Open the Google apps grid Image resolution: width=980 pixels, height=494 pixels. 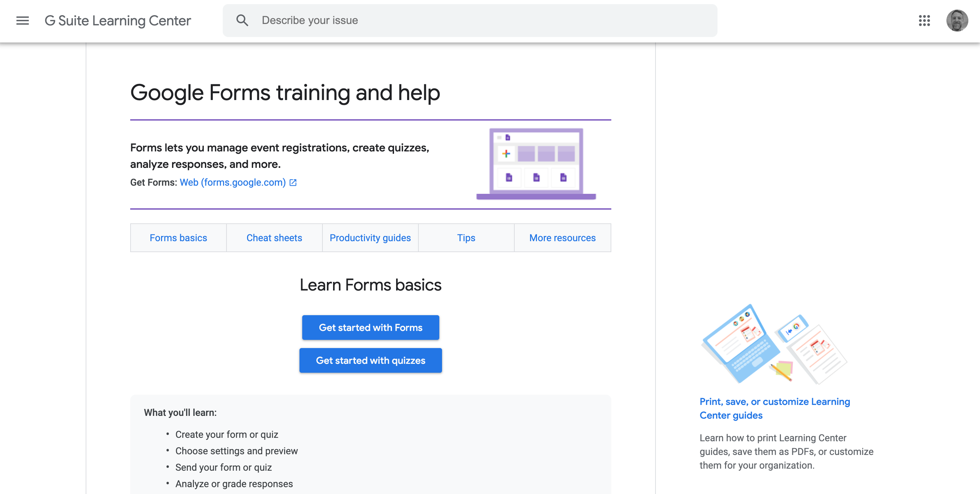tap(924, 21)
